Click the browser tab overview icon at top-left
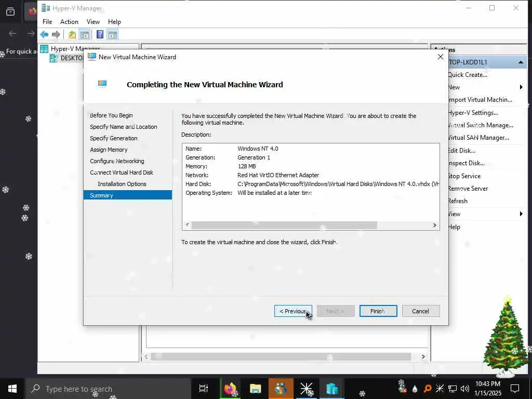 (10, 11)
